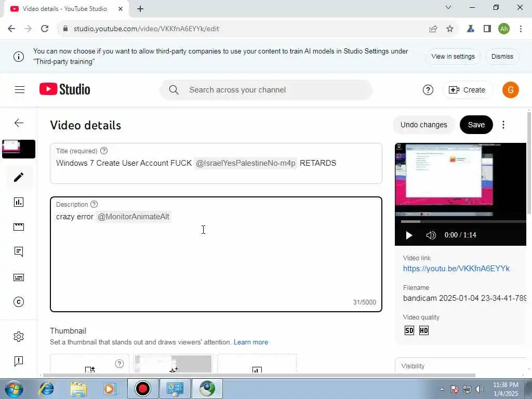Viewport: 532px width, 399px height.
Task: Open the Chrome extensions flask icon
Action: coord(470,29)
